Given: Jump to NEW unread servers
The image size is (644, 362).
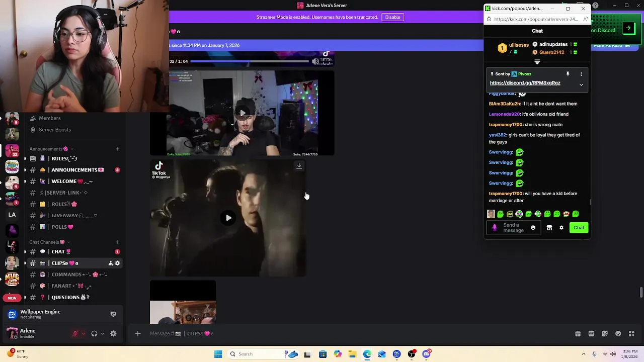Looking at the screenshot, I should 12,298.
